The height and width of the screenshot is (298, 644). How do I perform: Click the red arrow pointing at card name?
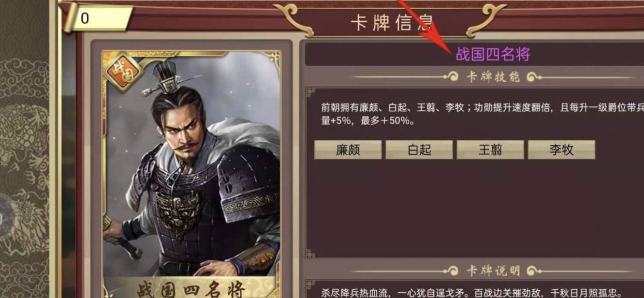pyautogui.click(x=420, y=22)
